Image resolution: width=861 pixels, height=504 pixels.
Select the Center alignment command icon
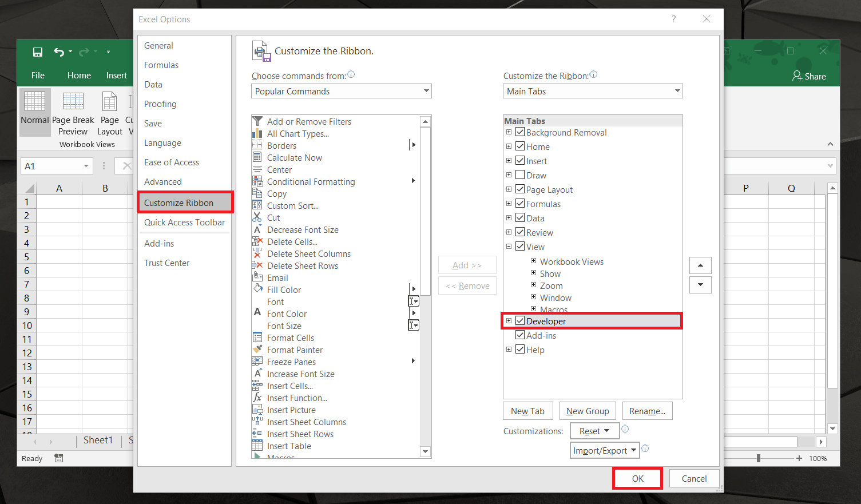pos(257,169)
